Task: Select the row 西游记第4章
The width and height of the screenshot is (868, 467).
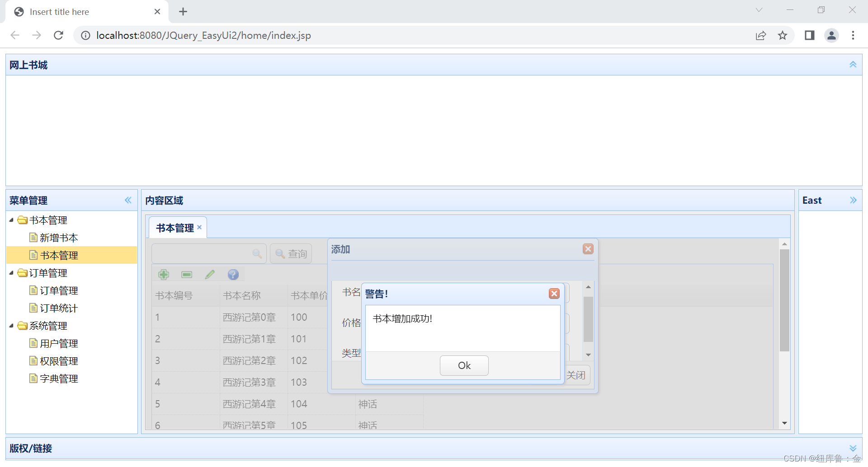Action: 288,404
